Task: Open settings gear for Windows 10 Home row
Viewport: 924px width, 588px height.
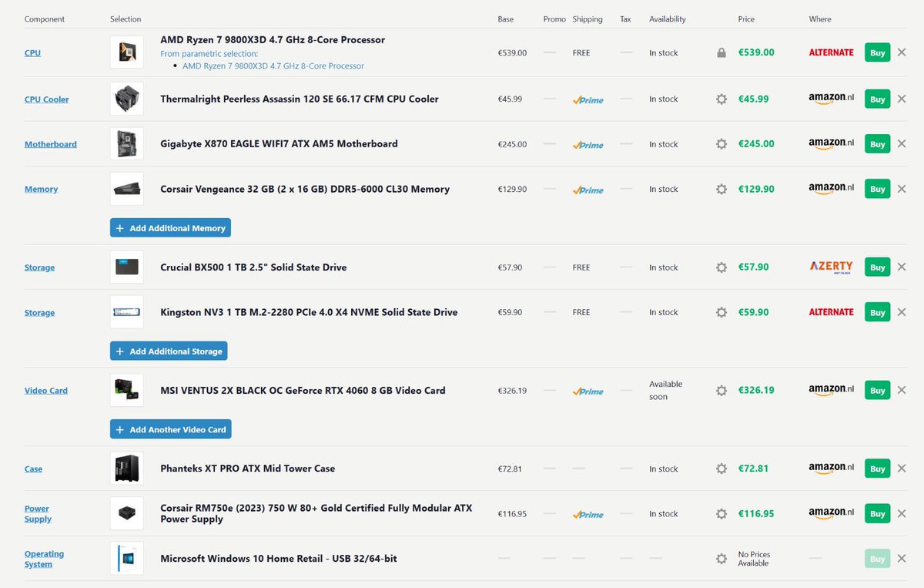Action: [721, 559]
